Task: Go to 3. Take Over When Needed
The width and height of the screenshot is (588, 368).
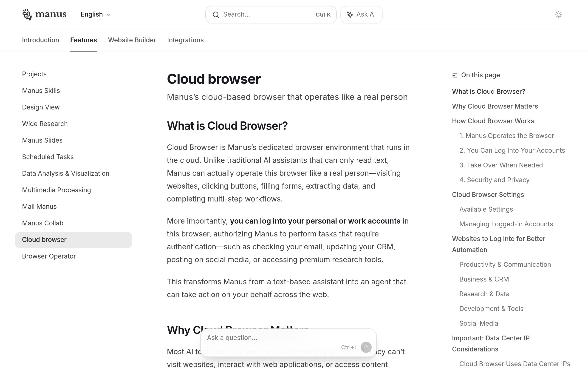Action: [x=501, y=165]
